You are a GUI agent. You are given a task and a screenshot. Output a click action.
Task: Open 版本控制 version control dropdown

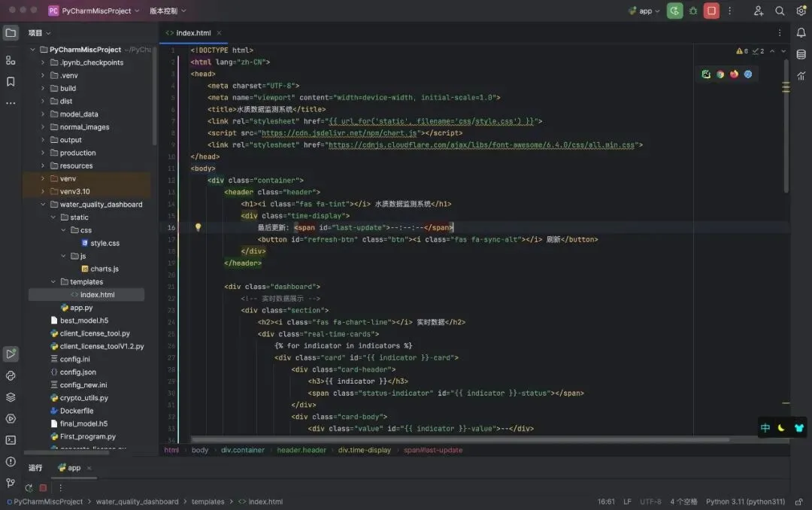[168, 11]
